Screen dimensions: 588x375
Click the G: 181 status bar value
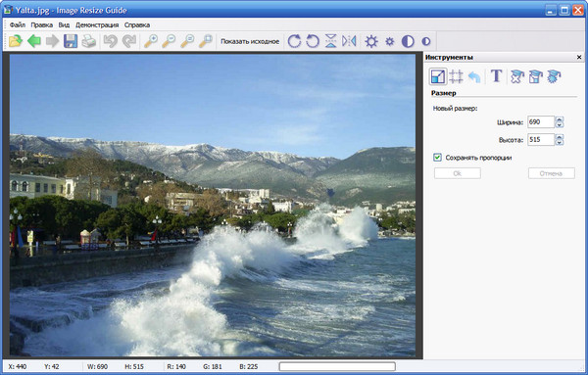pos(213,366)
